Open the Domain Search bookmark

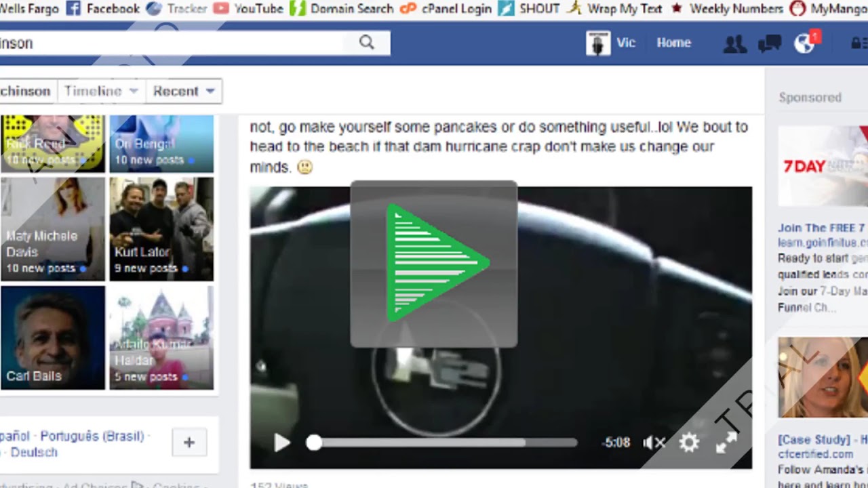[341, 9]
